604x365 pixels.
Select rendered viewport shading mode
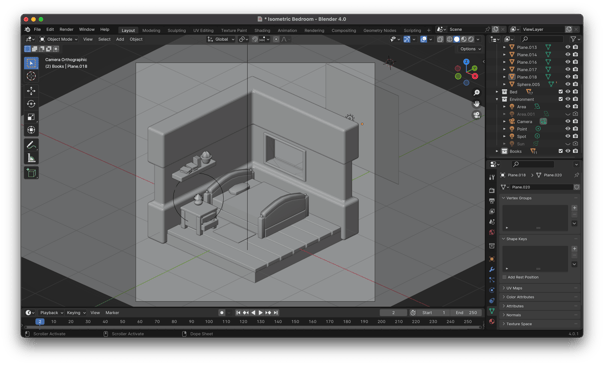(x=471, y=39)
